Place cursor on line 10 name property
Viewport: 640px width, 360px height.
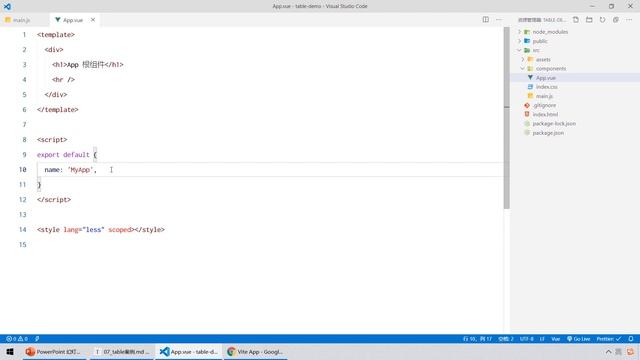point(71,170)
